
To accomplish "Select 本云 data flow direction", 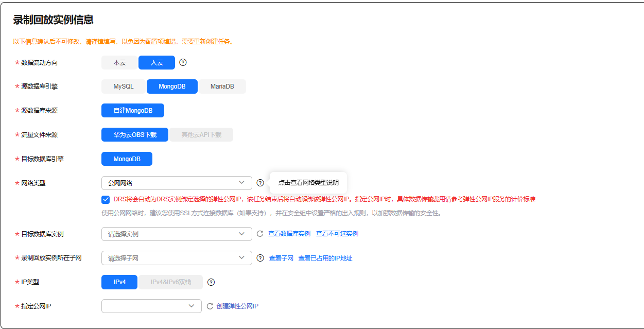I will coord(119,62).
